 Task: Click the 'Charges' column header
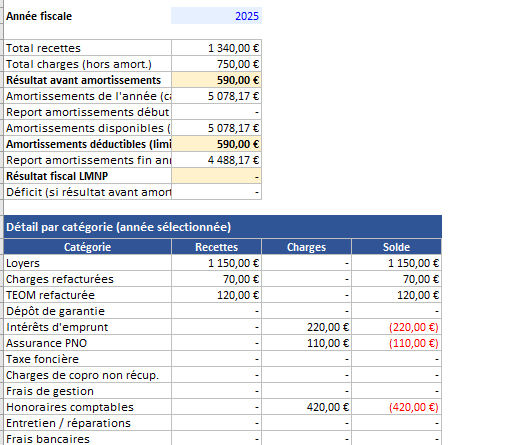coord(307,247)
